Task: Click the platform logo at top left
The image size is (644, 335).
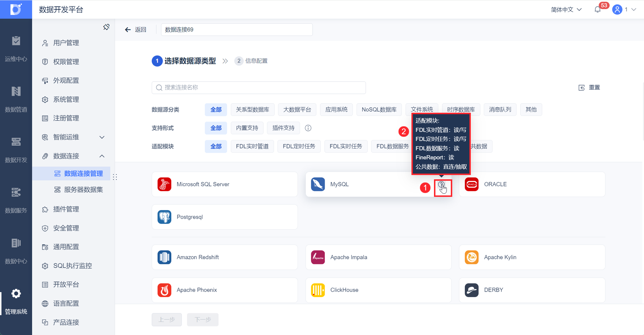Action: click(16, 9)
